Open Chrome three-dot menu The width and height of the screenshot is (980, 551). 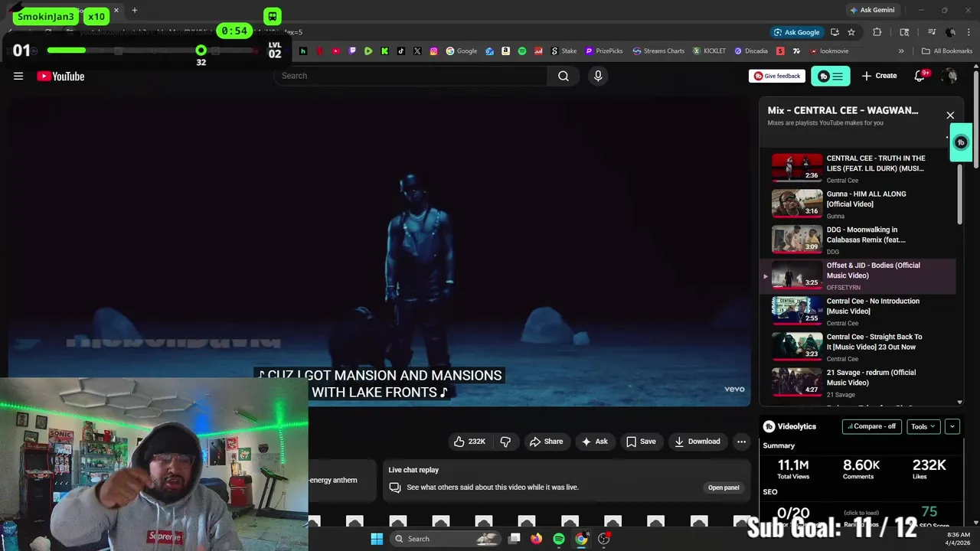tap(969, 32)
